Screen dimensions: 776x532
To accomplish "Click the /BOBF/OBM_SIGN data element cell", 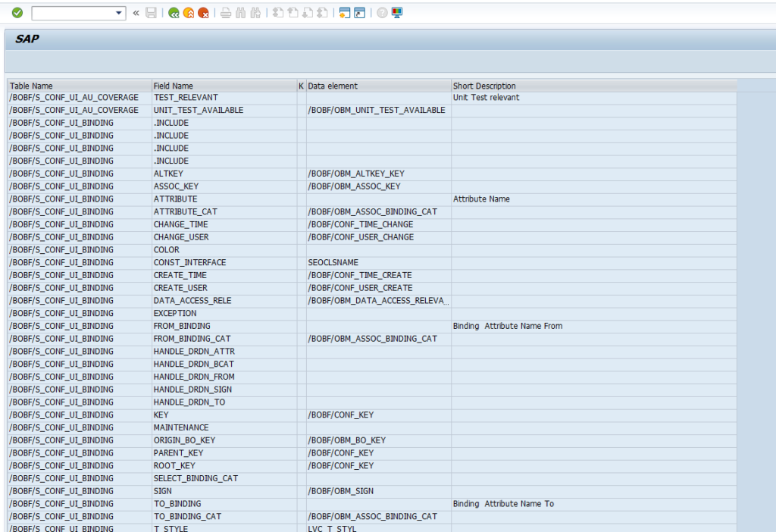I will point(379,491).
